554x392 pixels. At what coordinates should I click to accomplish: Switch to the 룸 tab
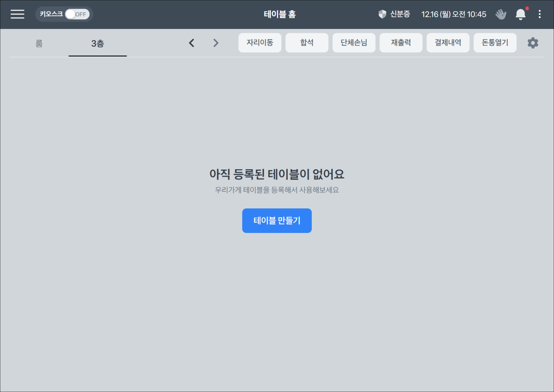(x=39, y=43)
